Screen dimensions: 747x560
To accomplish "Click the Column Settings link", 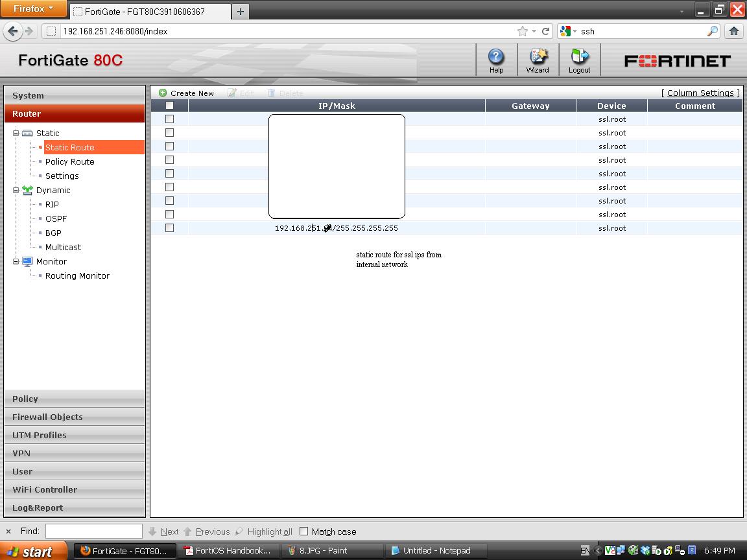I will click(x=700, y=93).
